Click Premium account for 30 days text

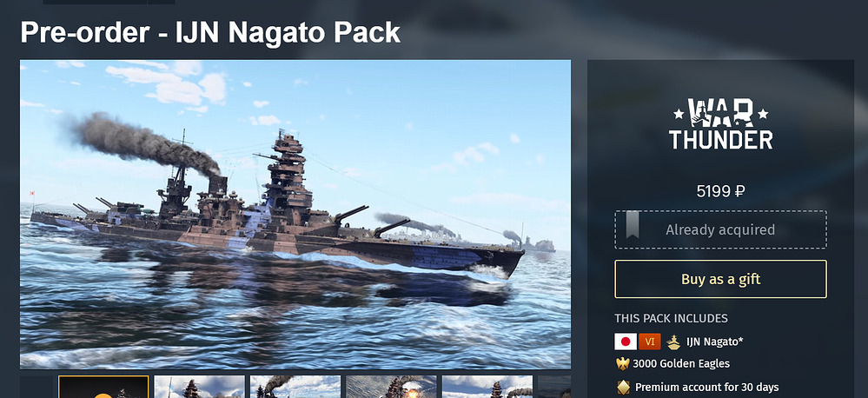(x=707, y=387)
